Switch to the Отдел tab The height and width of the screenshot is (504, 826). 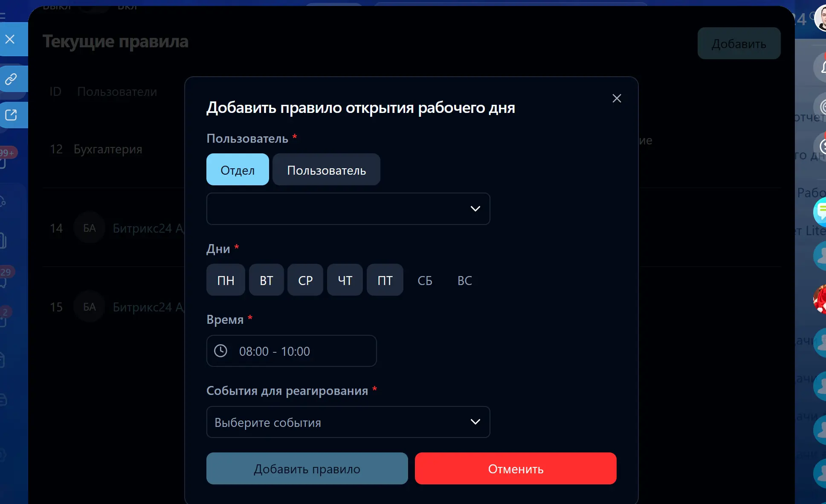[x=238, y=170]
